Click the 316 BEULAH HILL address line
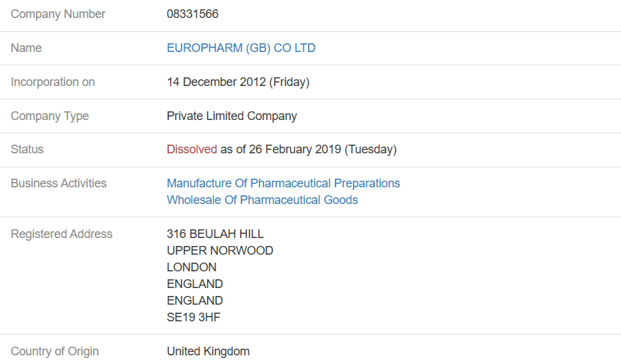The height and width of the screenshot is (364, 621). pos(215,234)
